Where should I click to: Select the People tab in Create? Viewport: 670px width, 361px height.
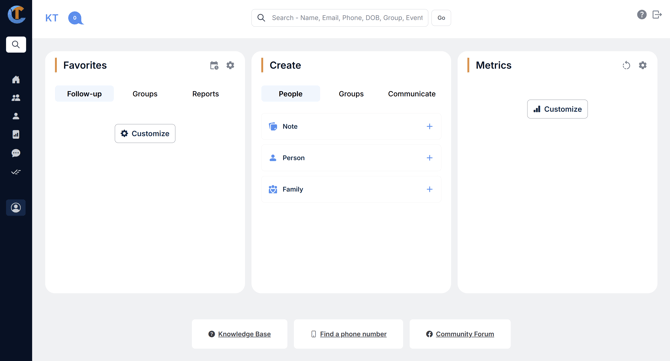point(291,94)
